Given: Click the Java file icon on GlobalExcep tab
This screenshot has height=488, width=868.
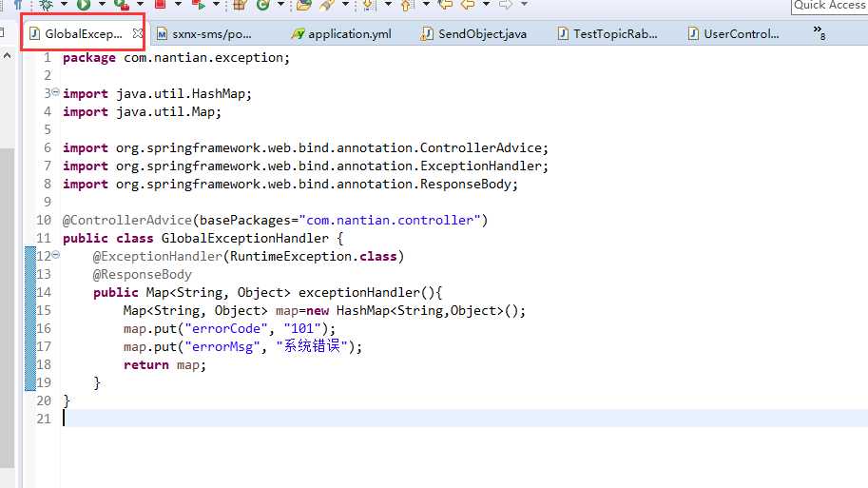Looking at the screenshot, I should point(34,33).
